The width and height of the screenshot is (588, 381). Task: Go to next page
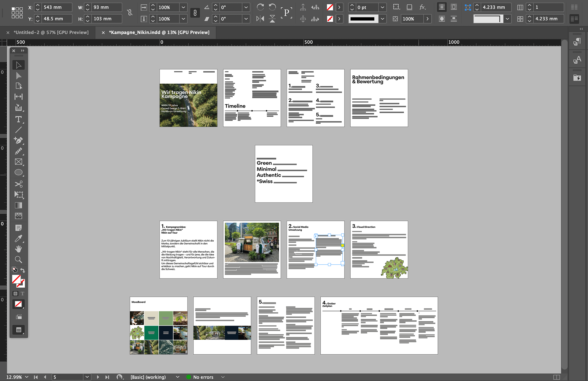[x=98, y=377]
